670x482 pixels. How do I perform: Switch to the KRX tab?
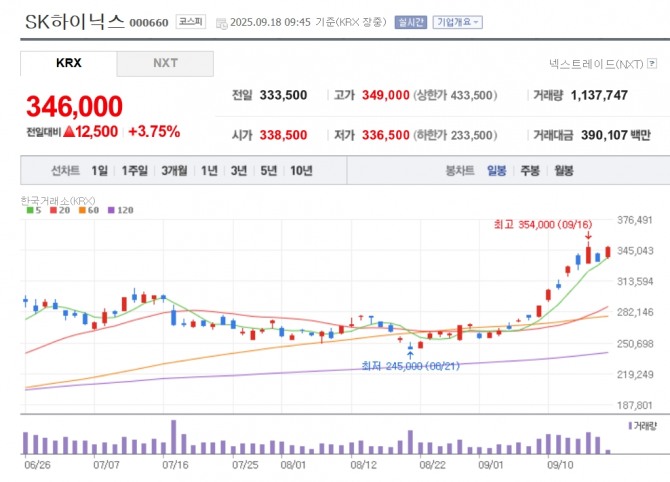pos(68,63)
